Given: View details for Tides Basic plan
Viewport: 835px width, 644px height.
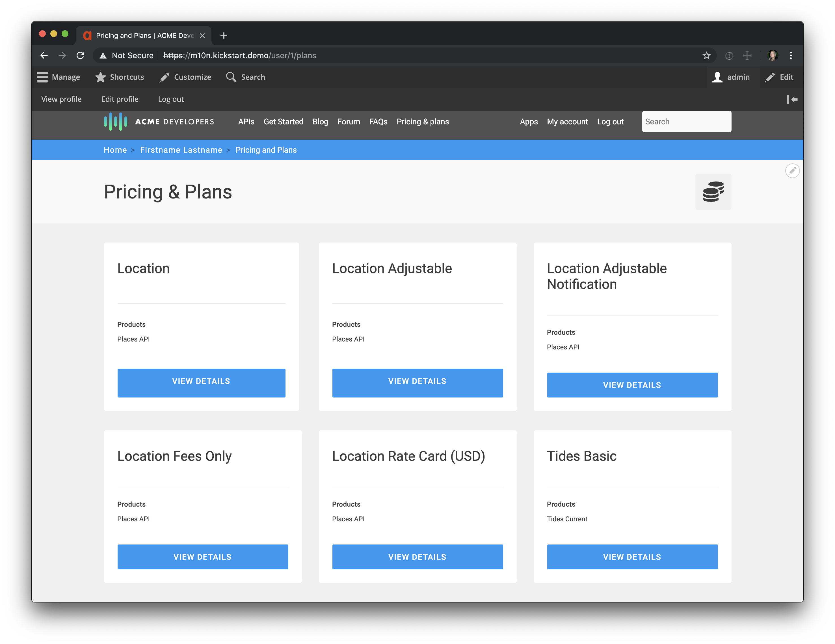Looking at the screenshot, I should point(631,556).
